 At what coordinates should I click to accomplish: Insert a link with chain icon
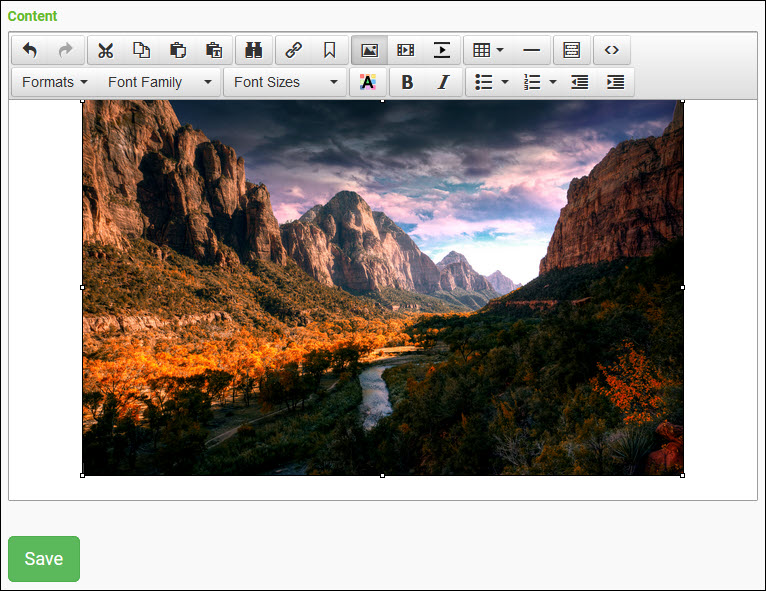(294, 50)
